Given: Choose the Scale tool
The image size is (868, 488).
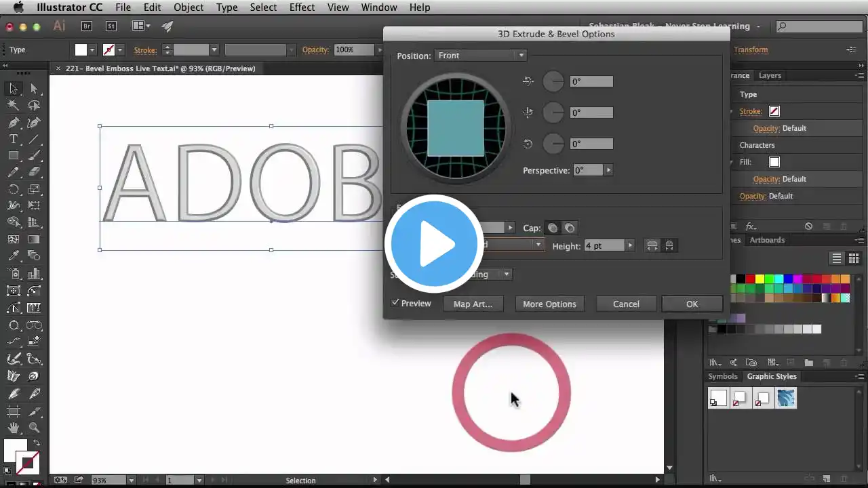Looking at the screenshot, I should [x=34, y=190].
